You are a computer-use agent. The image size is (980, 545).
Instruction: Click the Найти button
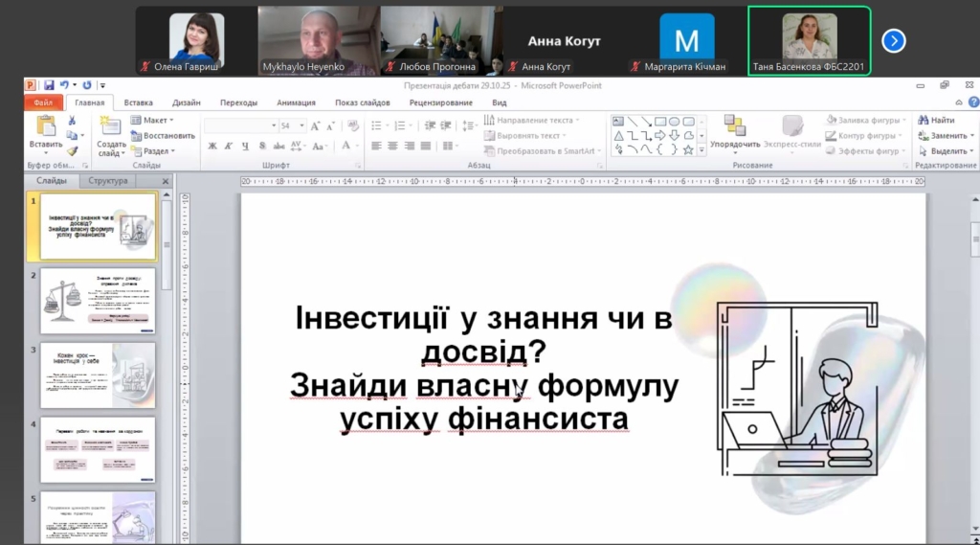(x=937, y=120)
